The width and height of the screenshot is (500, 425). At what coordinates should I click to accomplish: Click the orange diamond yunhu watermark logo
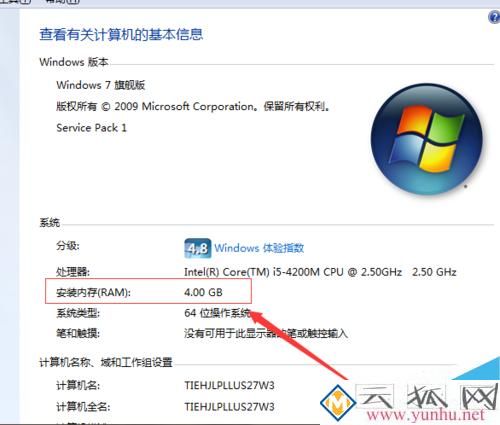click(x=337, y=402)
